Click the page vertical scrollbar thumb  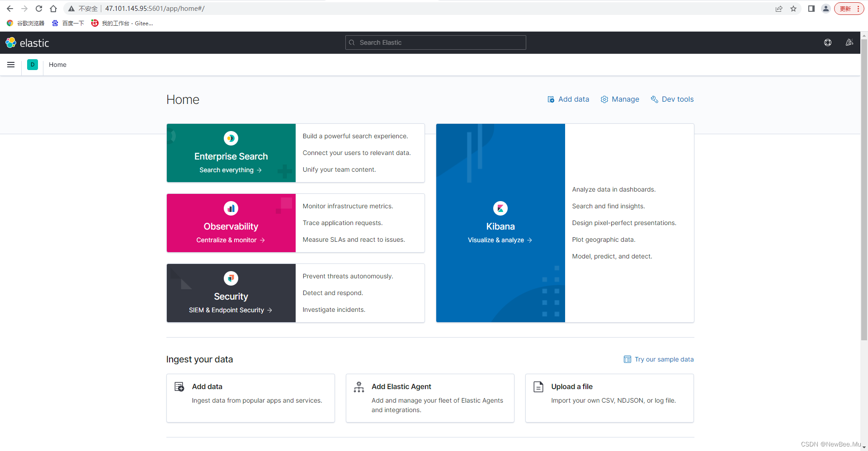pos(864,190)
